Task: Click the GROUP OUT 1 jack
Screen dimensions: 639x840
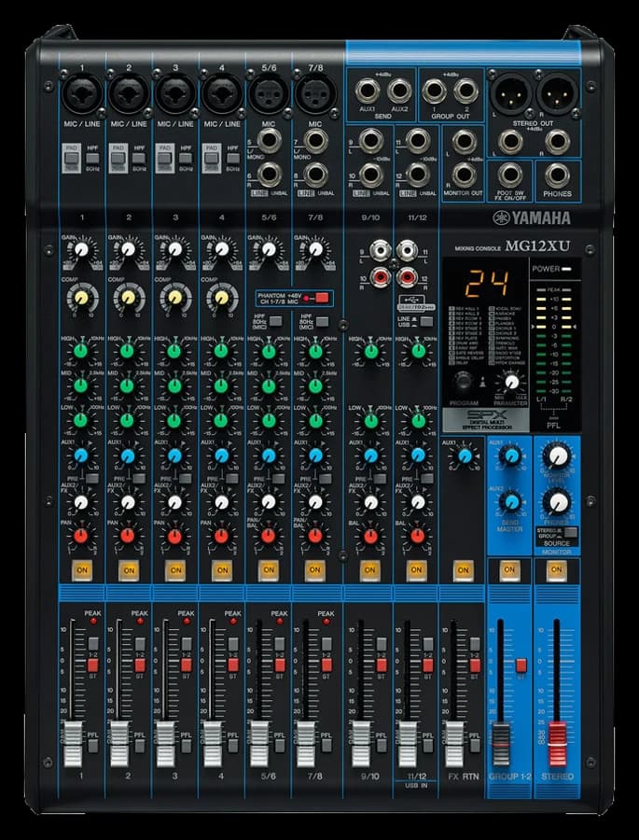Action: point(434,91)
